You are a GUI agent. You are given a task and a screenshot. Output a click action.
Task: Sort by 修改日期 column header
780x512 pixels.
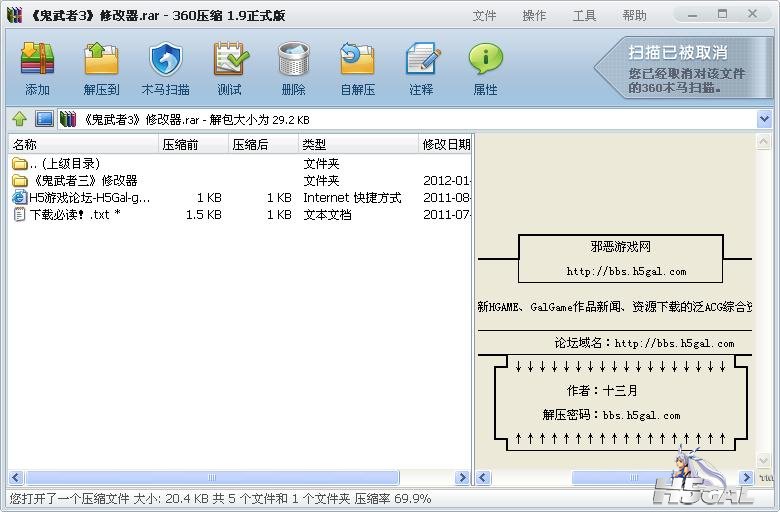click(445, 144)
